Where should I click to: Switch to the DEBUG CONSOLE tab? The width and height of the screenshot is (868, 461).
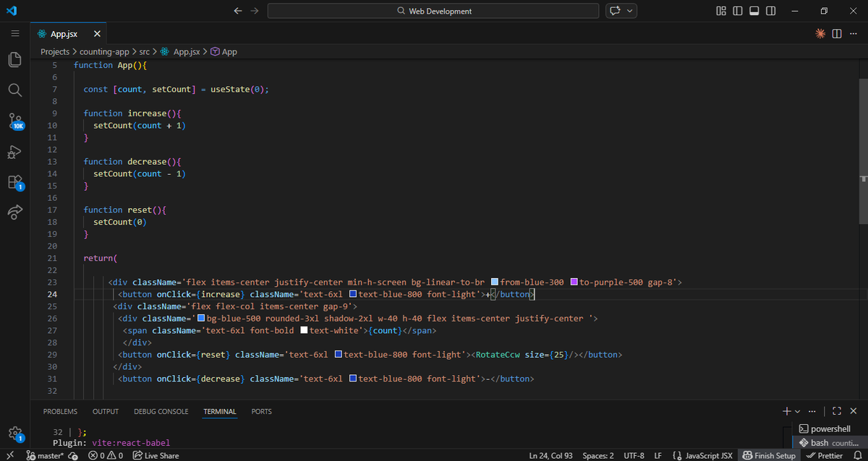pos(161,411)
